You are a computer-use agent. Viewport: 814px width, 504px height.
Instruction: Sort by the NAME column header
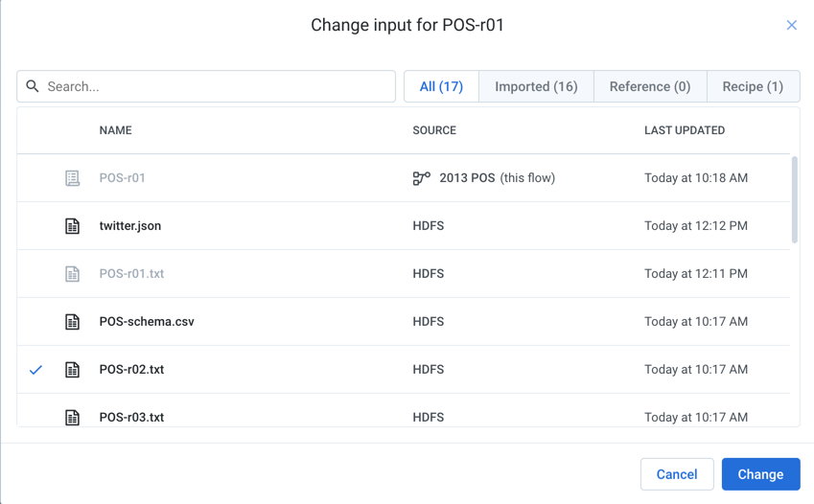pyautogui.click(x=116, y=130)
